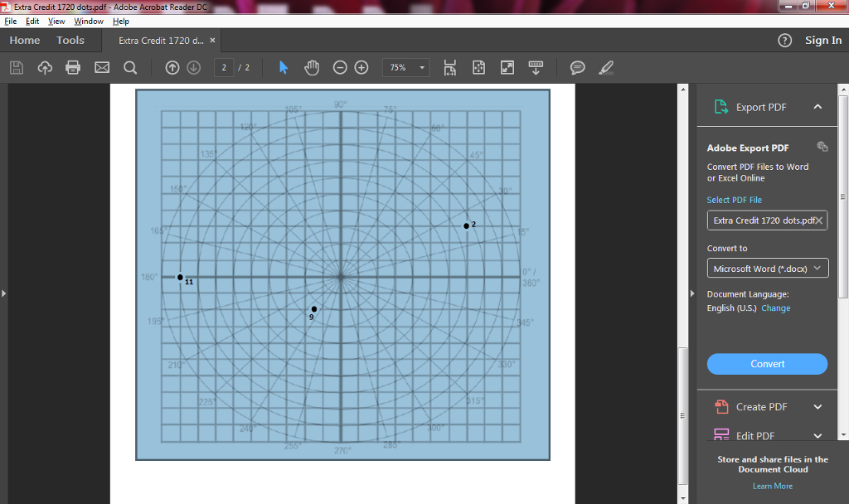849x504 pixels.
Task: Click the blue Convert button
Action: click(x=767, y=364)
